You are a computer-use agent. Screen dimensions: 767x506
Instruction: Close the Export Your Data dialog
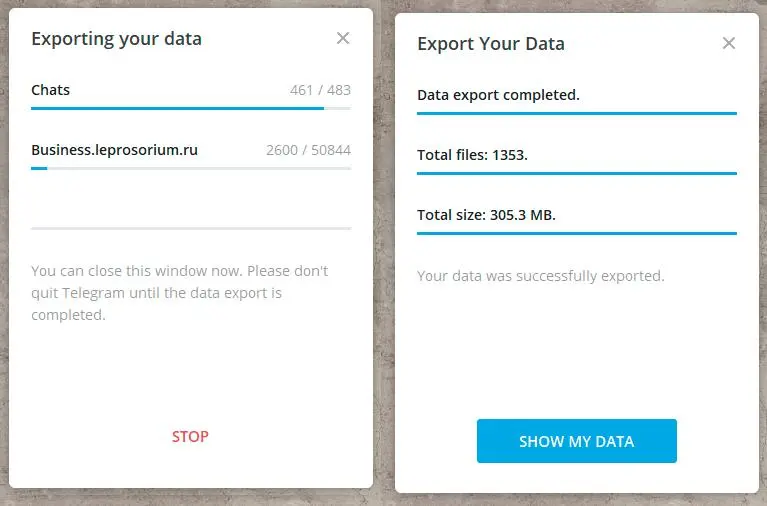(729, 43)
